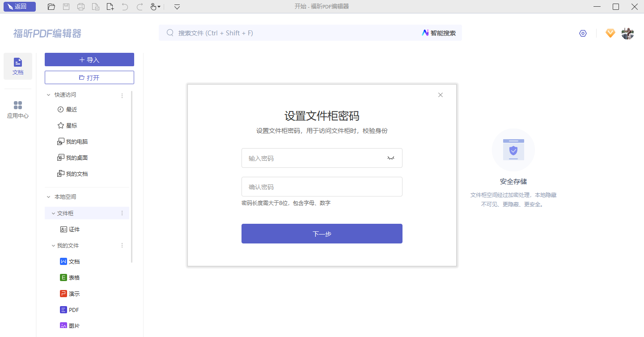Open the customize quick access toolbar arrow

click(x=177, y=7)
